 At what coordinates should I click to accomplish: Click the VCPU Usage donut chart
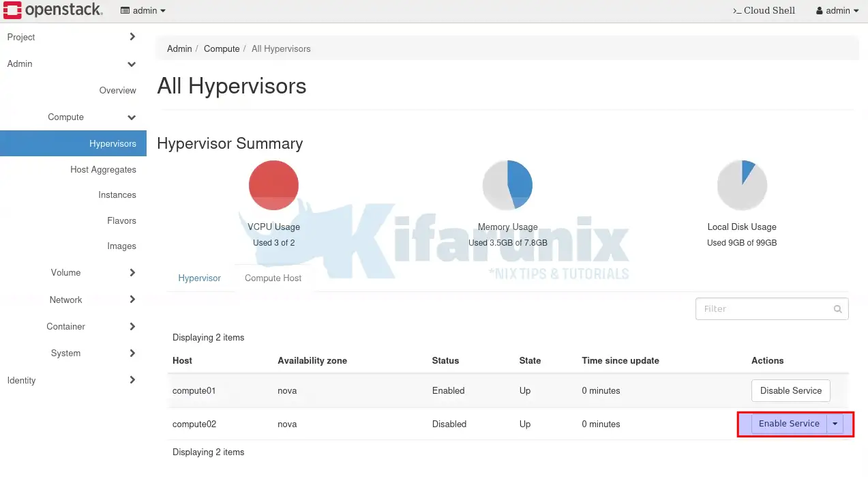273,185
